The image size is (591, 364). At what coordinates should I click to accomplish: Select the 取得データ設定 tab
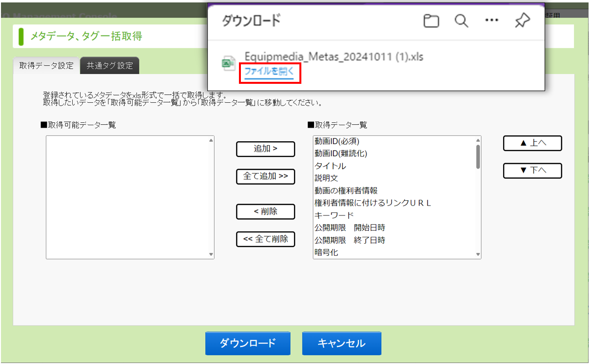[x=46, y=66]
